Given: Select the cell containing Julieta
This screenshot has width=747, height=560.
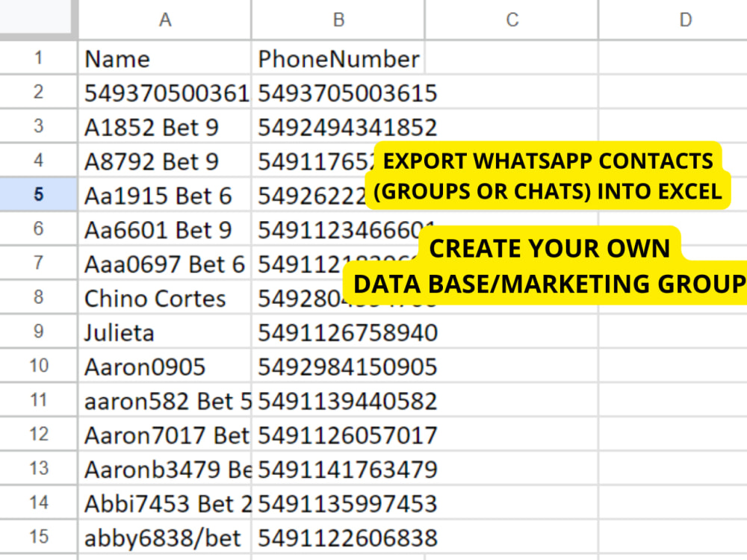Looking at the screenshot, I should (x=164, y=332).
